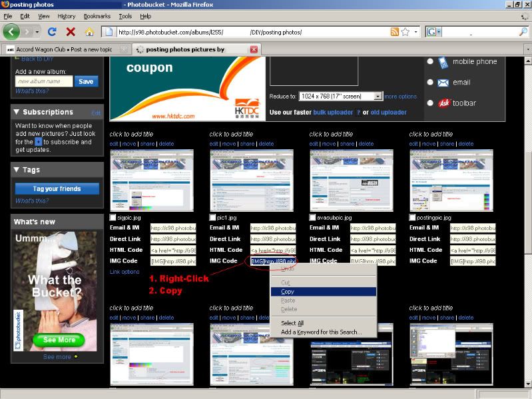Choose Add a Keyword for this Search
This screenshot has height=399, width=532.
(324, 332)
